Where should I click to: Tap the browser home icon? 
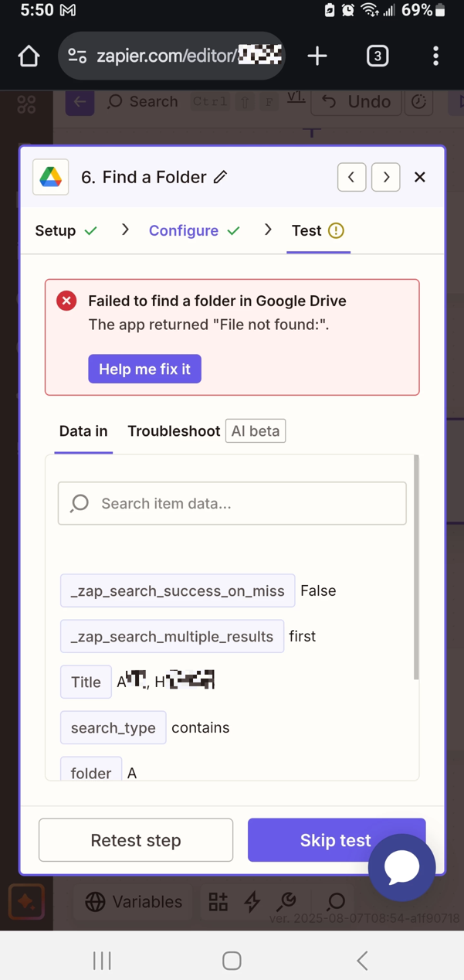click(29, 56)
